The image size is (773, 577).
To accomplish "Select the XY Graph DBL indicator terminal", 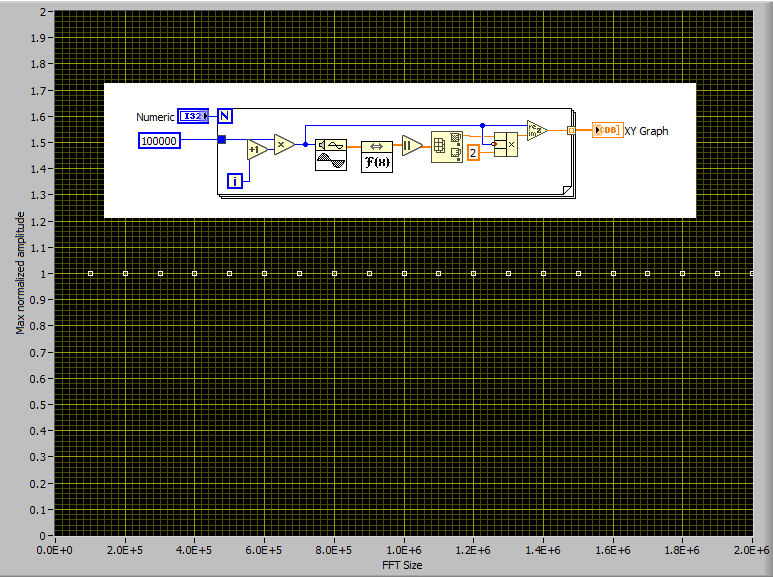I will (607, 130).
